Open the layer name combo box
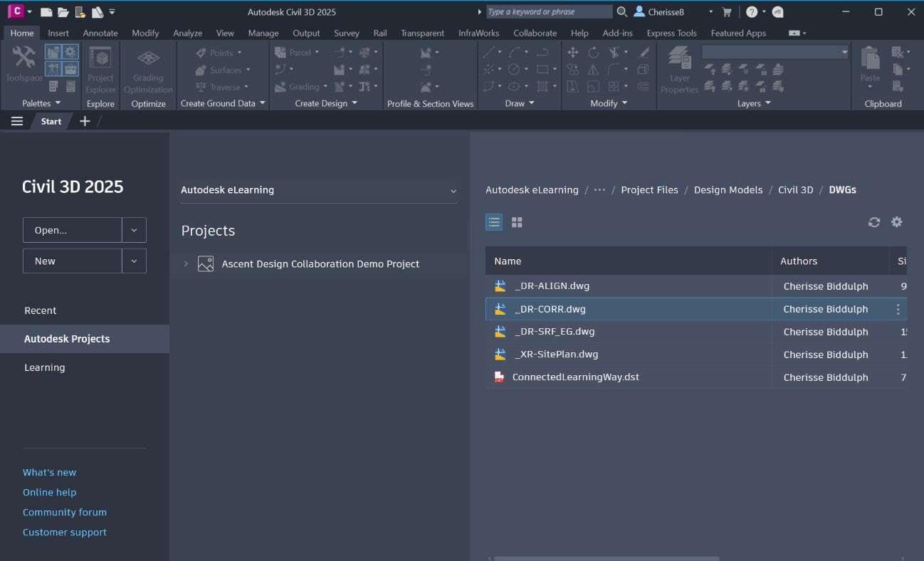924x561 pixels. pyautogui.click(x=775, y=52)
